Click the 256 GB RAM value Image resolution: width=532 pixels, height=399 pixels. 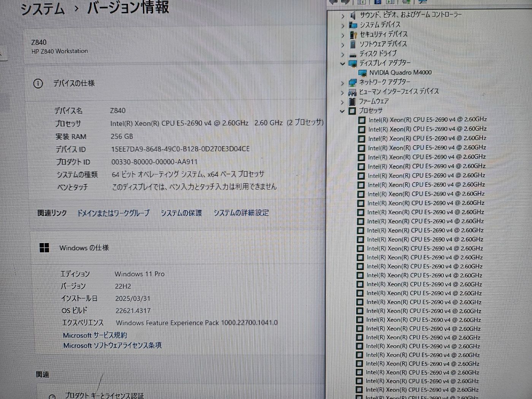click(x=122, y=136)
